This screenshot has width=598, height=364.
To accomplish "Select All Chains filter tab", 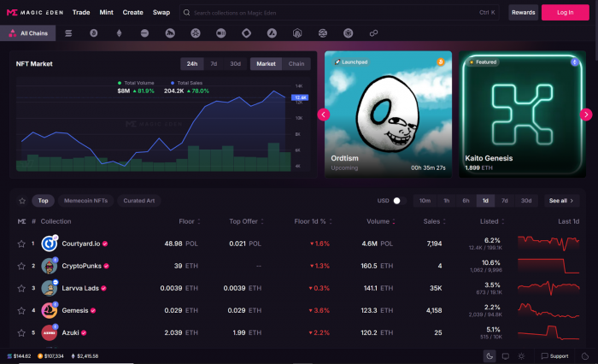I will click(28, 33).
